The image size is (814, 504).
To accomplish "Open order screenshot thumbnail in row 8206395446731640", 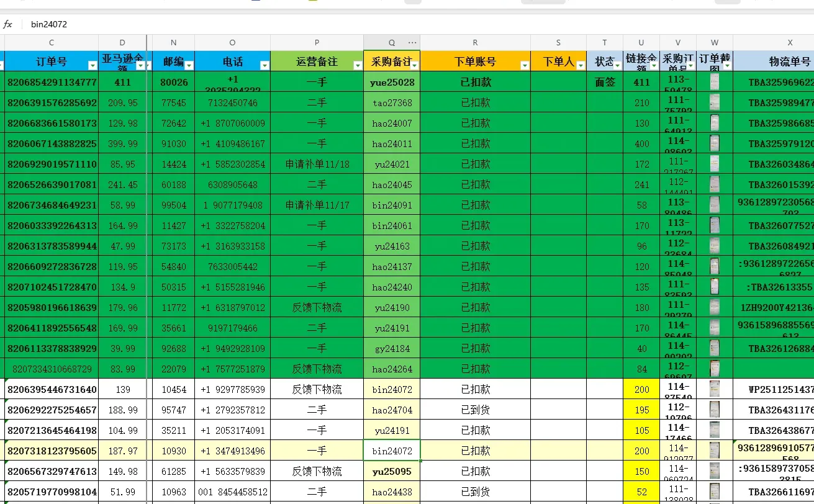I will pos(715,389).
